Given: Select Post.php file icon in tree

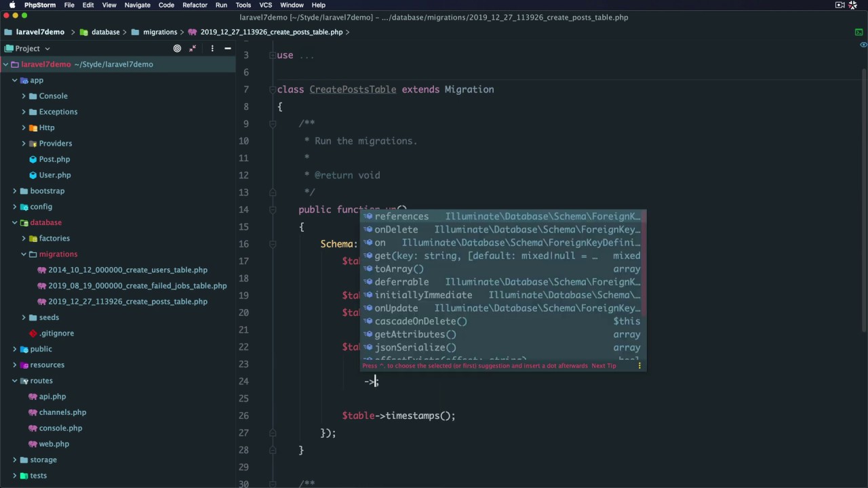Looking at the screenshot, I should 33,159.
